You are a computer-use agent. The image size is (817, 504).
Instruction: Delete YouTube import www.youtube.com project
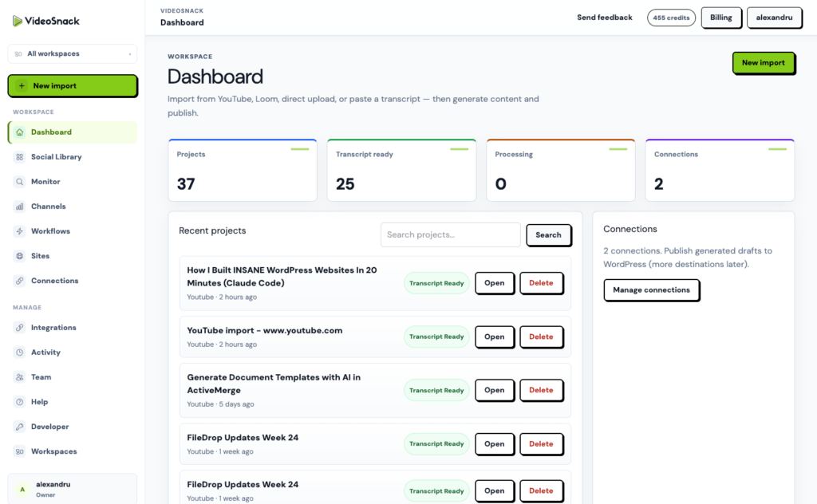coord(542,337)
